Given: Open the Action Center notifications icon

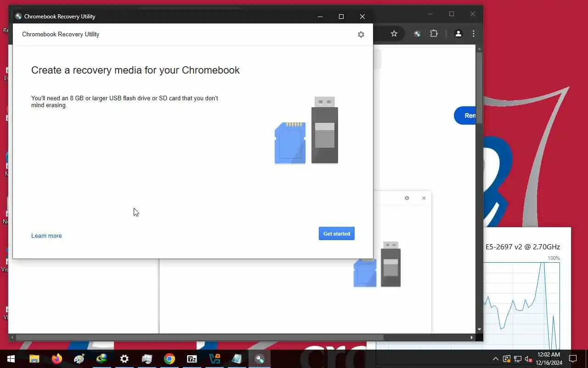Looking at the screenshot, I should (573, 359).
